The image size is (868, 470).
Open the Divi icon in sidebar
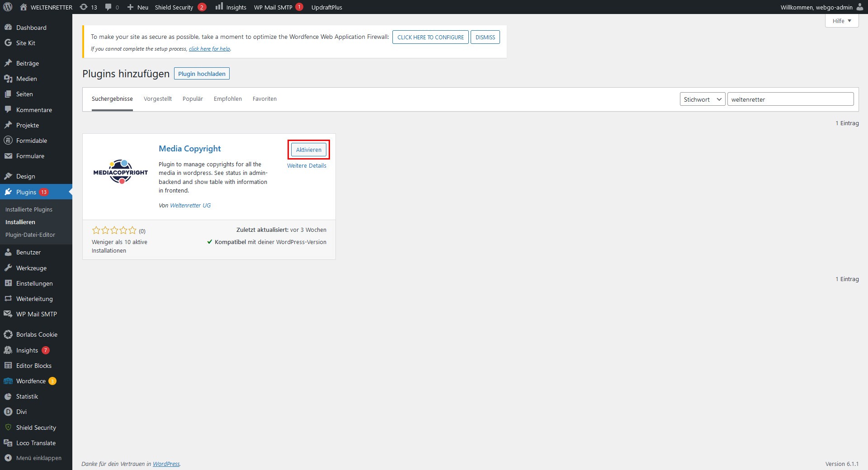click(x=8, y=412)
